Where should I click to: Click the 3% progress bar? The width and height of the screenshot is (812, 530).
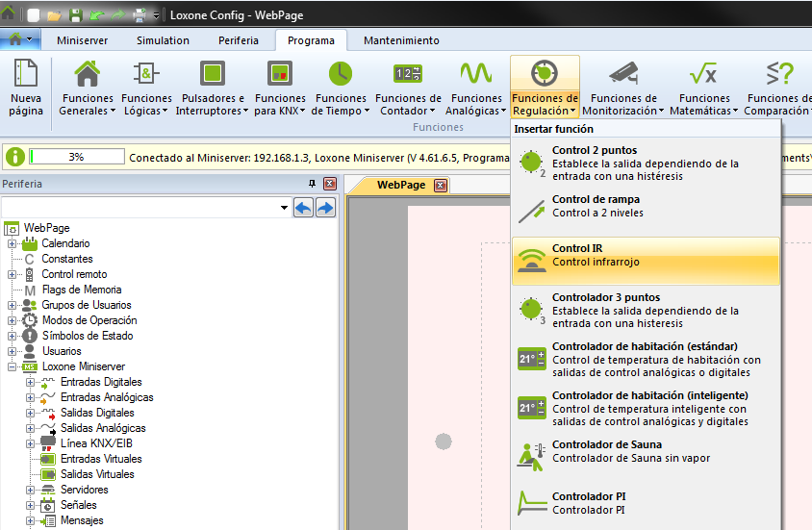(76, 156)
